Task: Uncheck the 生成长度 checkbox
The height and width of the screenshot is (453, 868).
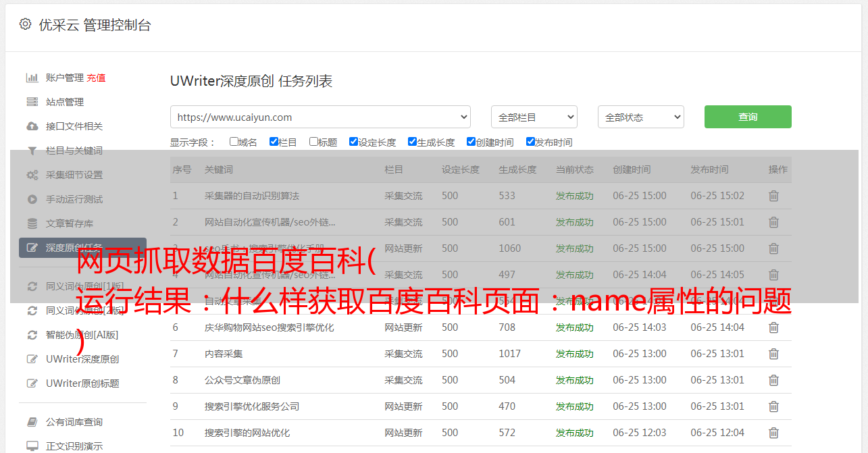Action: (412, 142)
